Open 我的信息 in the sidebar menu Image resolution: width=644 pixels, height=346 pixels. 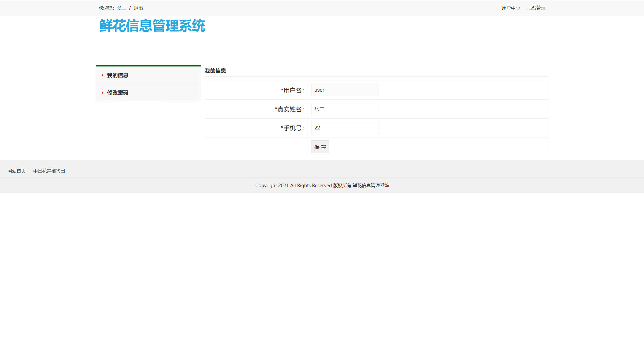[117, 75]
